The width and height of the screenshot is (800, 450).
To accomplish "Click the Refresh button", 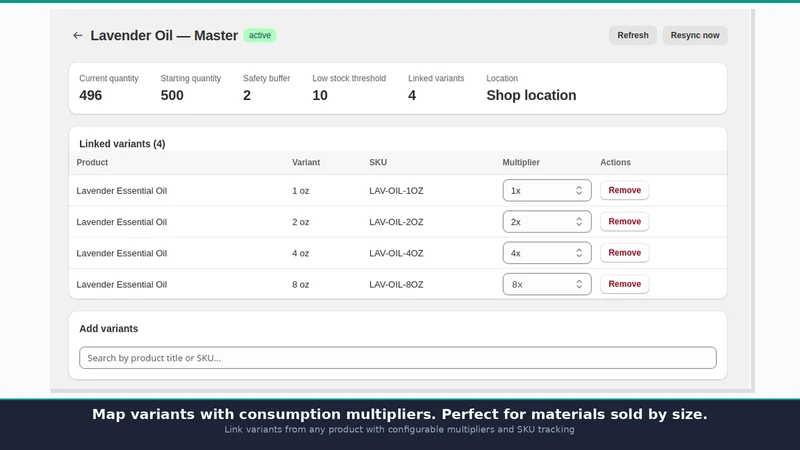I will click(x=633, y=35).
